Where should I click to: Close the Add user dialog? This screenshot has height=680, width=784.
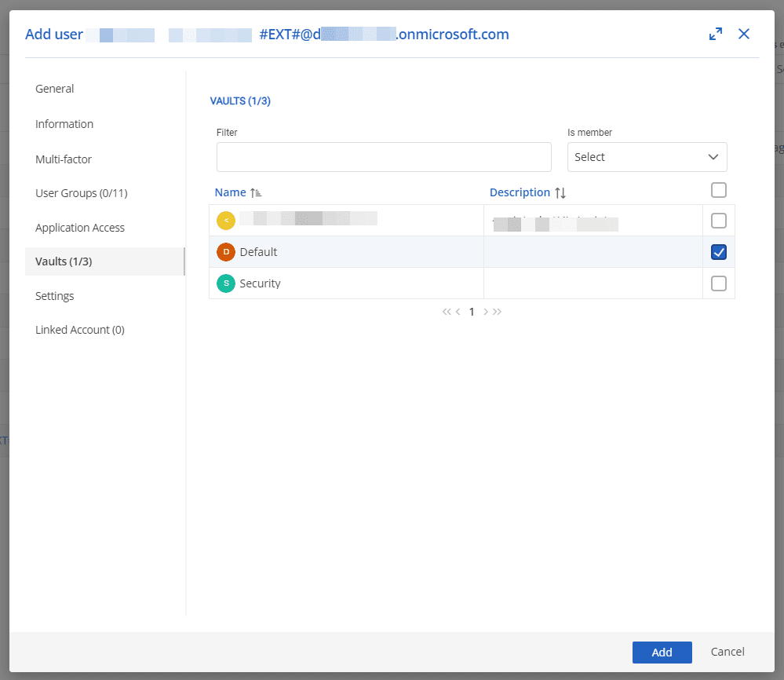pyautogui.click(x=744, y=34)
